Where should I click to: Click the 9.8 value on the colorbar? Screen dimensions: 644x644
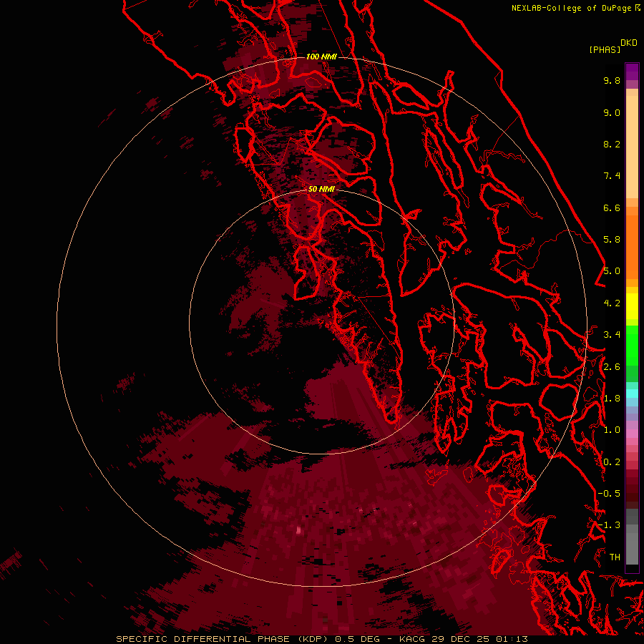[612, 80]
